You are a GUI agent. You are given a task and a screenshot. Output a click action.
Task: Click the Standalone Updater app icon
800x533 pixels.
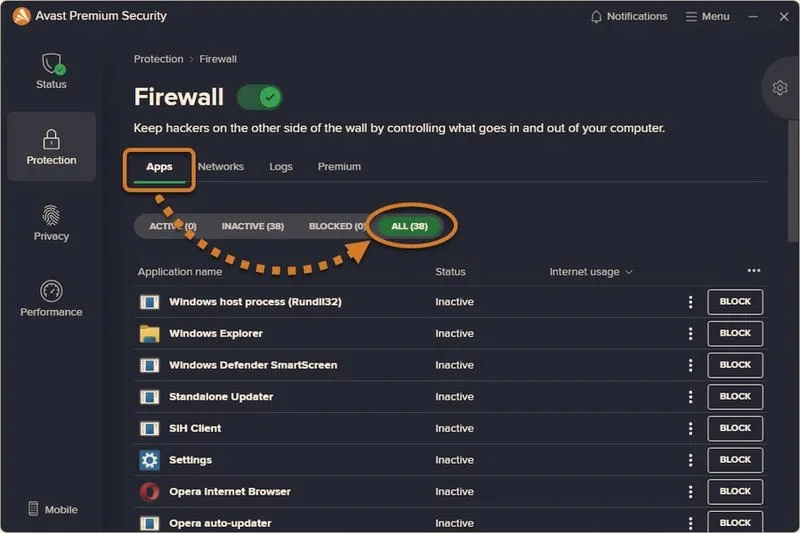149,397
